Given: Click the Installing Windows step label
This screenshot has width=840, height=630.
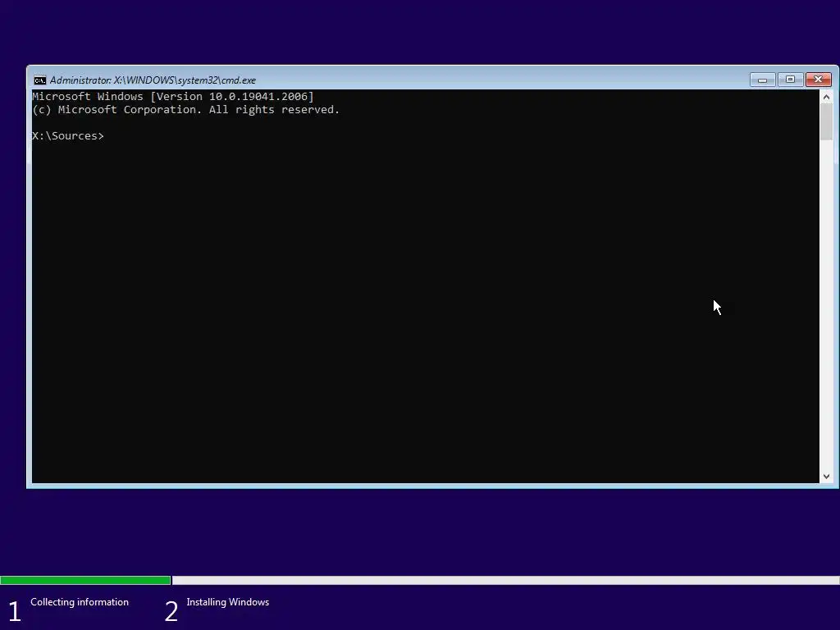Looking at the screenshot, I should [x=228, y=602].
